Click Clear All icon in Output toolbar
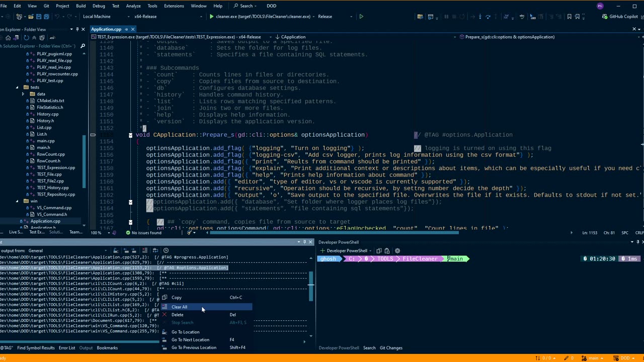Viewport: 644px width, 362px height. [145, 250]
